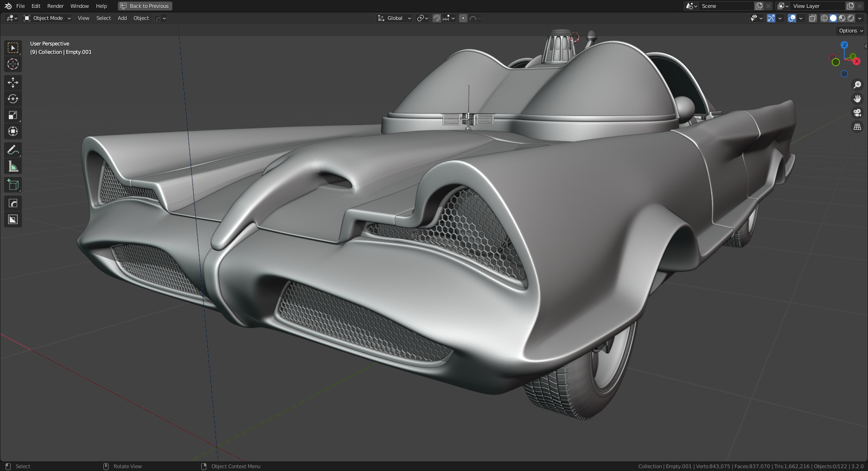The image size is (868, 471).
Task: Toggle X-ray display mode
Action: (812, 18)
